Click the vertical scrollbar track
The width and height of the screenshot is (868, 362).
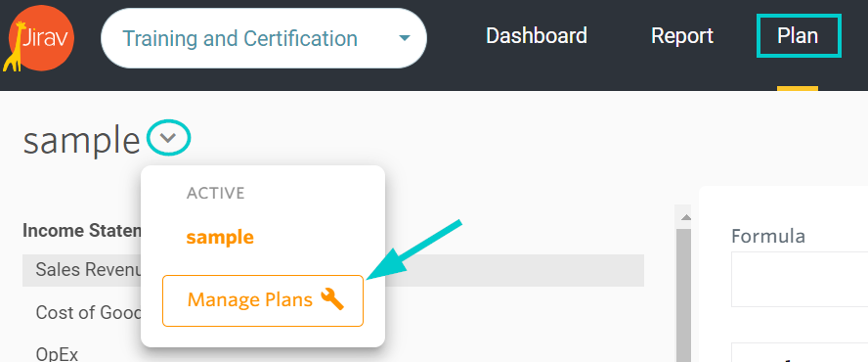point(684,294)
